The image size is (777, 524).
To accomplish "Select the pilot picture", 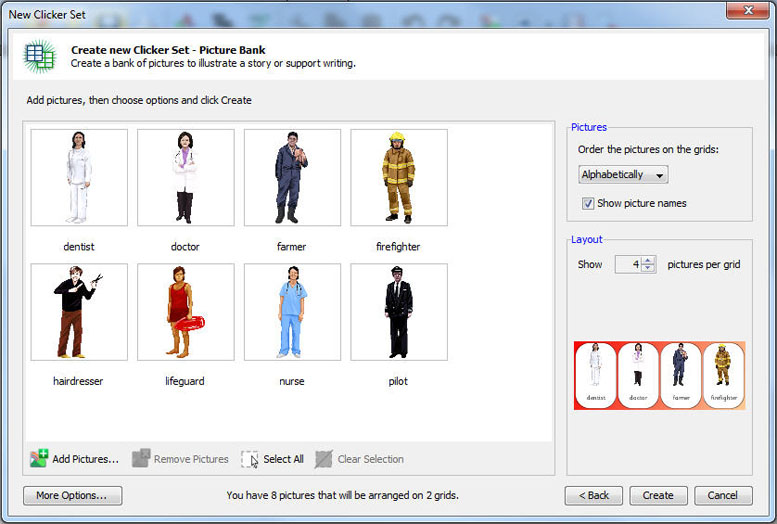I will coord(399,312).
